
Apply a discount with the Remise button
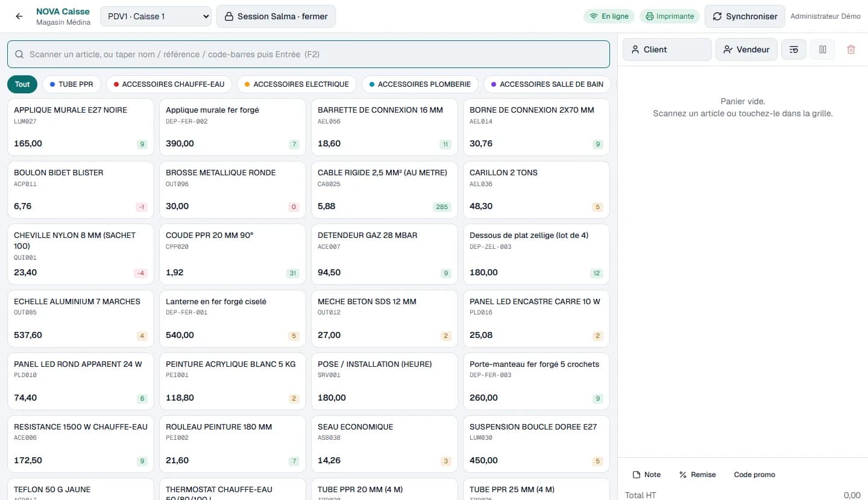tap(697, 475)
